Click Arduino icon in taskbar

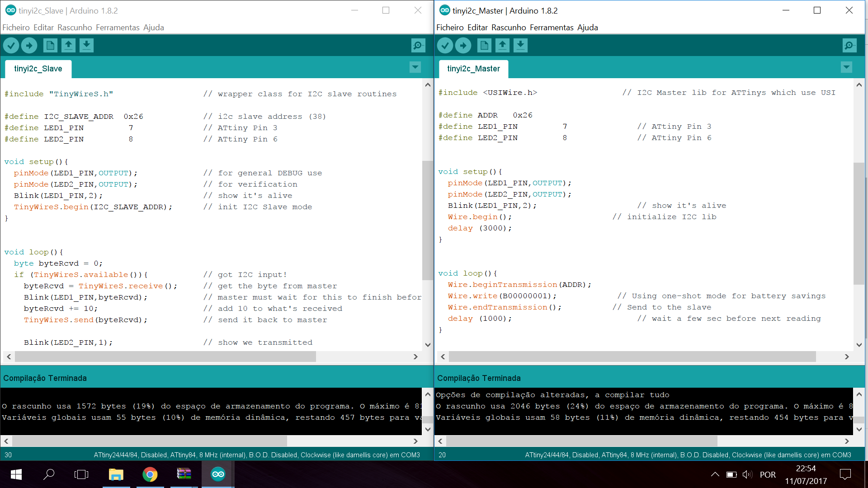[218, 474]
